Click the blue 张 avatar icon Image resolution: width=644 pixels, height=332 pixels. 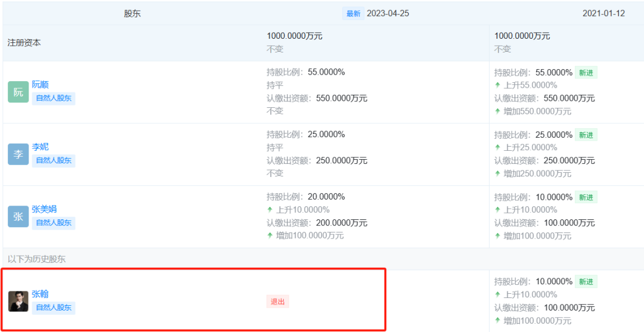(18, 216)
